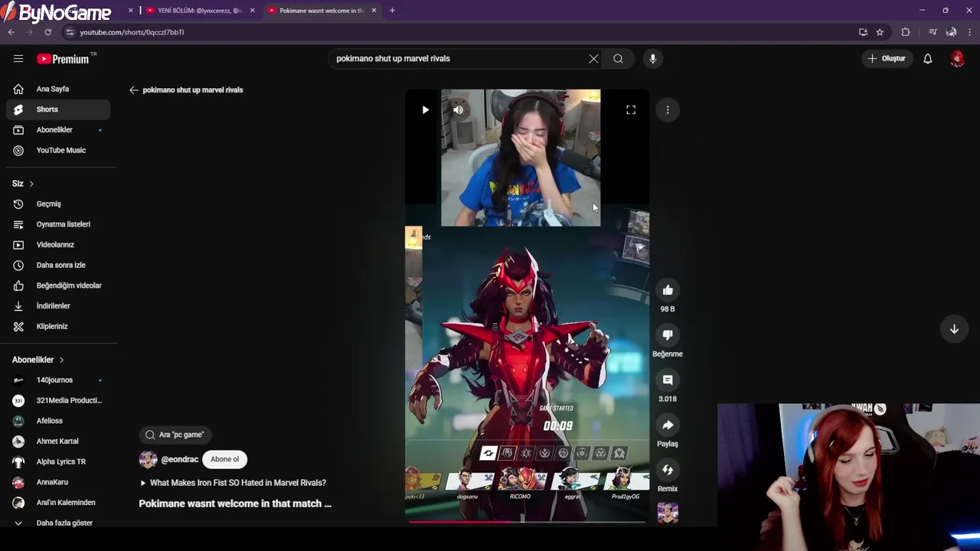Click the Oluştur create button

(887, 58)
